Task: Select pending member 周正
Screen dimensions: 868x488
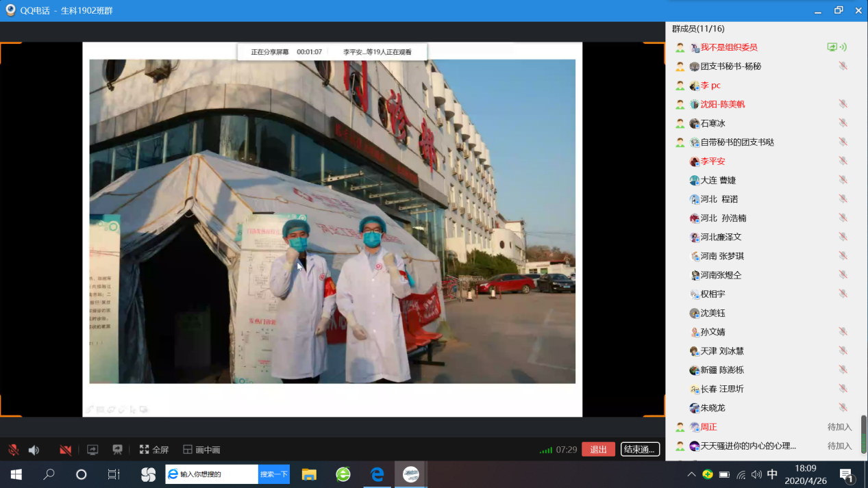Action: (708, 427)
